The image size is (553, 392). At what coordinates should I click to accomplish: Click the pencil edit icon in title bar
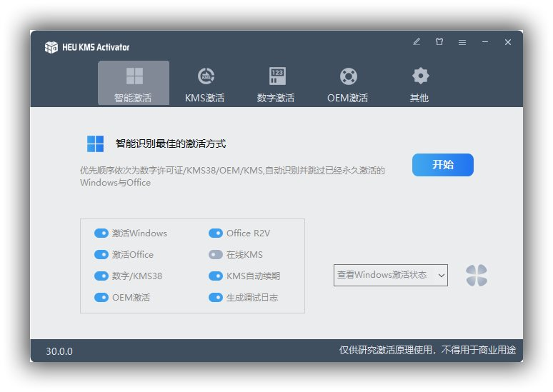click(417, 42)
